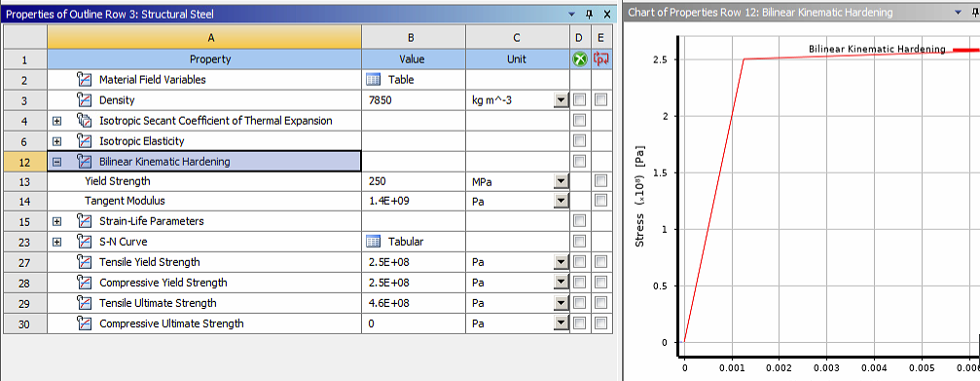This screenshot has height=381, width=980.
Task: Toggle column D checkbox for Density
Action: (579, 100)
